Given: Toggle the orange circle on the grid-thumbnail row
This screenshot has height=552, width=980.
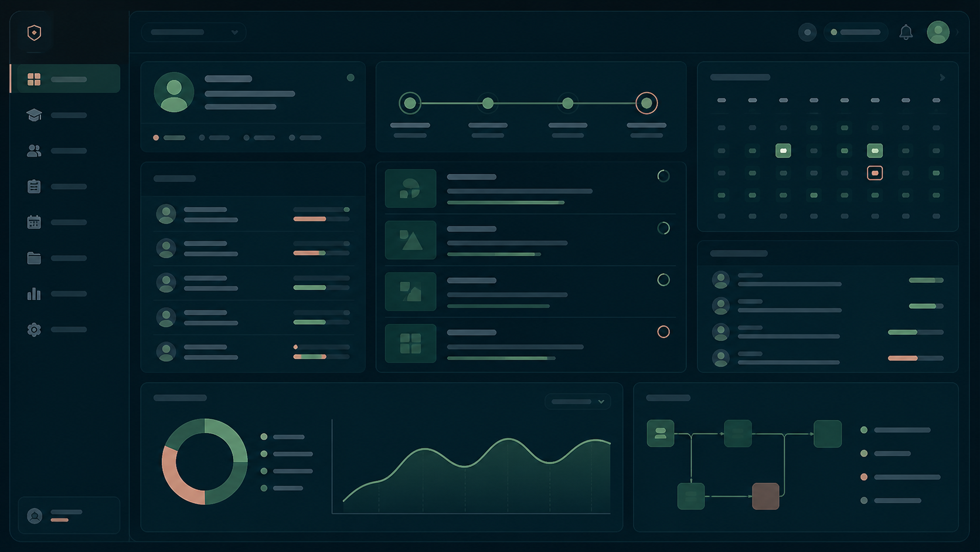Looking at the screenshot, I should [663, 332].
